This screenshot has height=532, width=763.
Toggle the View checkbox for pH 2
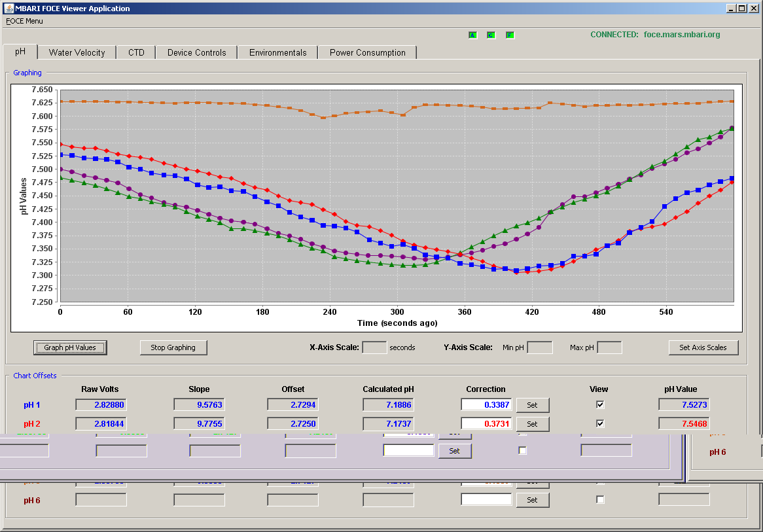coord(600,423)
